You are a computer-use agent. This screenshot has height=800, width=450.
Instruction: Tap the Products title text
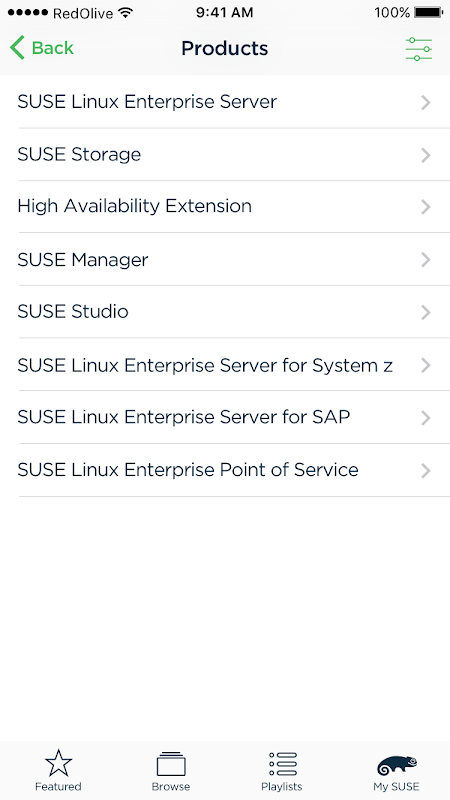[x=224, y=48]
